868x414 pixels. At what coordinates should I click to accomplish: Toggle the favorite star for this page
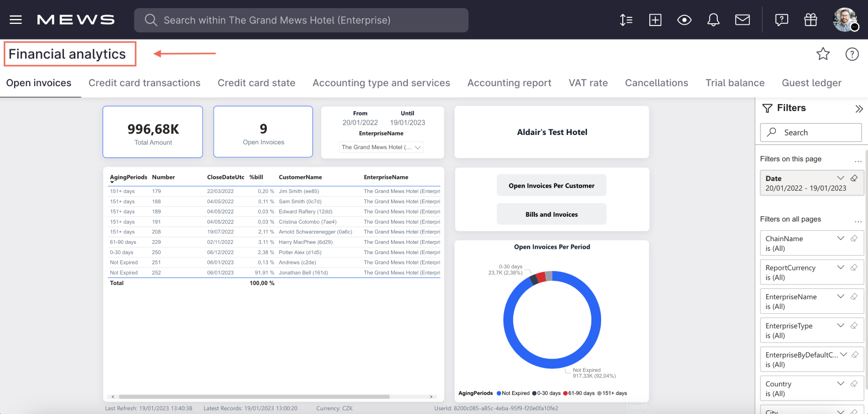tap(823, 54)
